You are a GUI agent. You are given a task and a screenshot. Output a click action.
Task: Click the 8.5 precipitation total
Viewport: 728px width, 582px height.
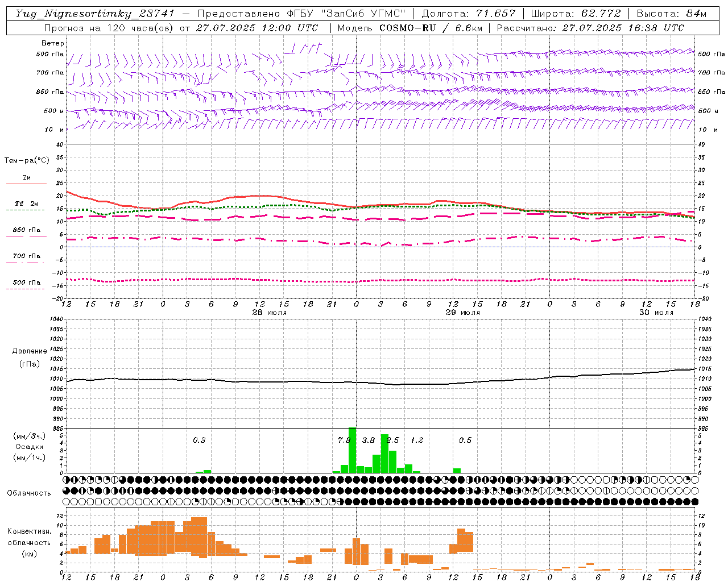point(393,440)
